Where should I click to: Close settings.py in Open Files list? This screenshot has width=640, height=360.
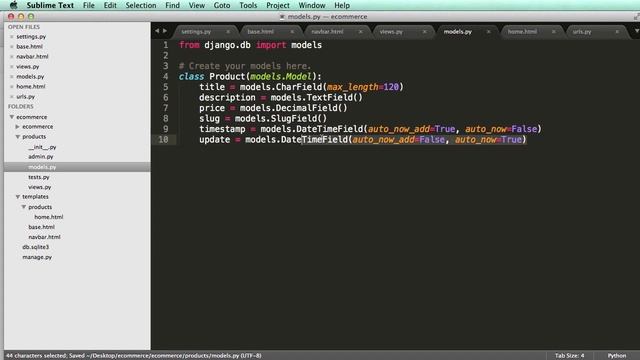pyautogui.click(x=11, y=37)
